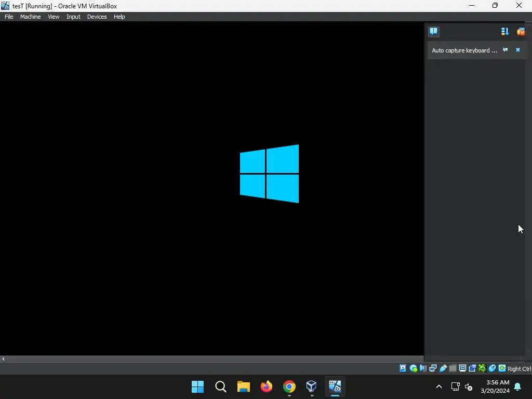Click the Right Ctrl host key label
This screenshot has width=532, height=399.
pos(519,369)
